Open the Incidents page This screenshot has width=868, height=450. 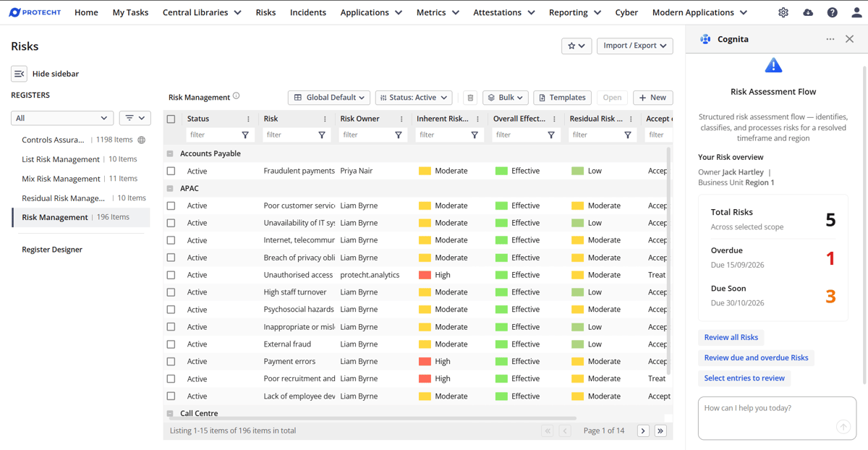pyautogui.click(x=308, y=12)
